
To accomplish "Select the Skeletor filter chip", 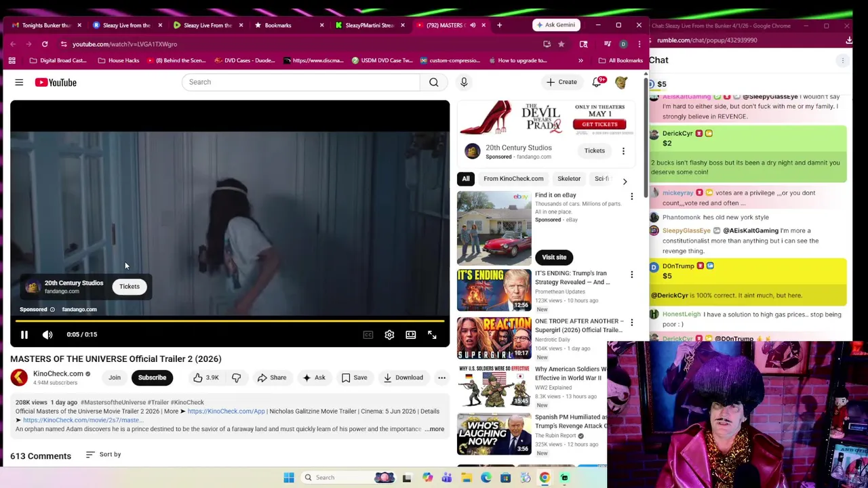I will (x=569, y=178).
